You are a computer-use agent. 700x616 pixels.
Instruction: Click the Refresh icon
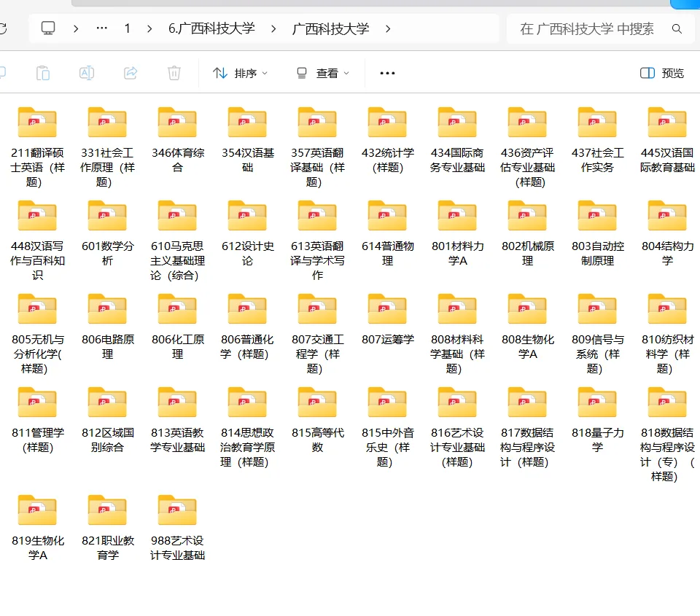click(x=3, y=29)
